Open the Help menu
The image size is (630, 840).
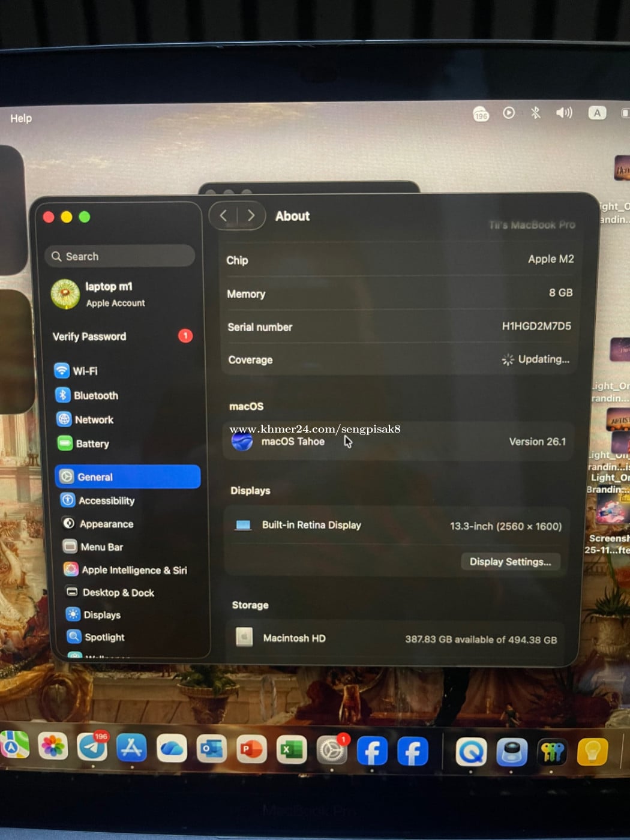[21, 118]
